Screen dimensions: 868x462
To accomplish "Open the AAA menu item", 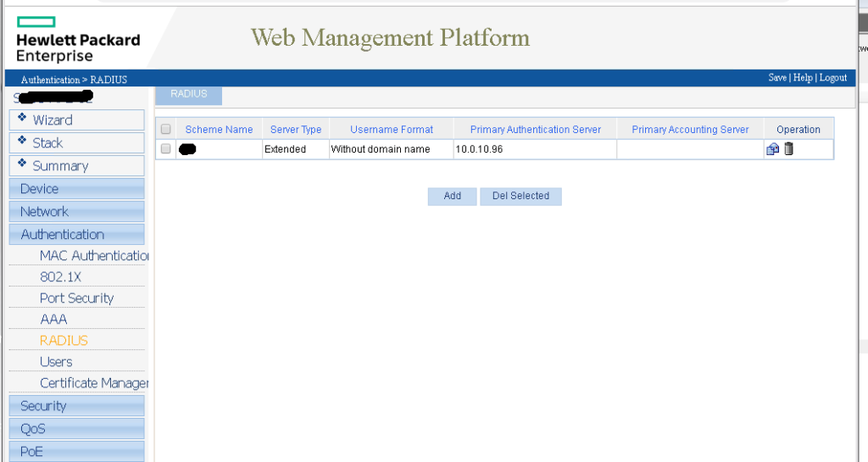I will coord(53,320).
